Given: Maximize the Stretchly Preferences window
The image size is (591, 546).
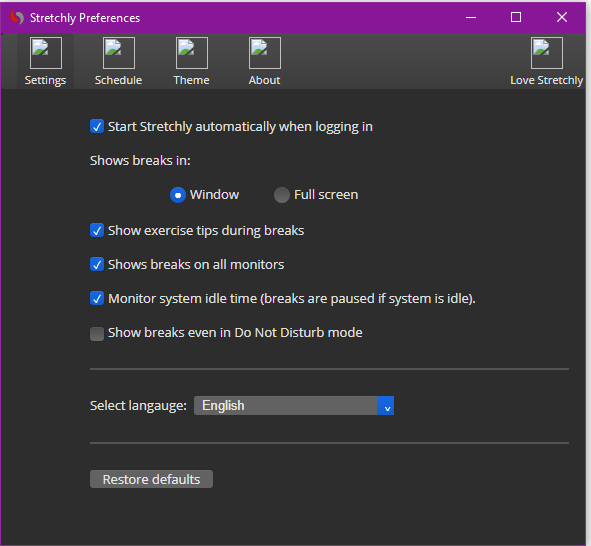Looking at the screenshot, I should point(516,17).
